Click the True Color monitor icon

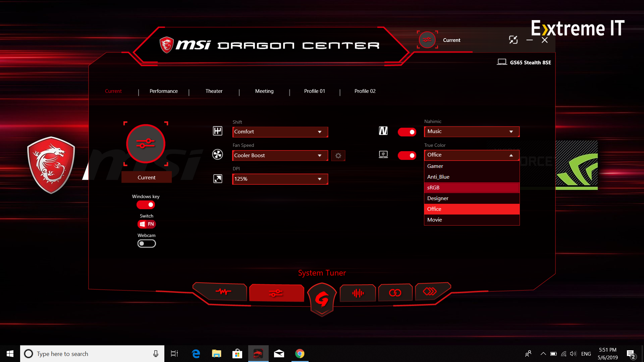383,155
